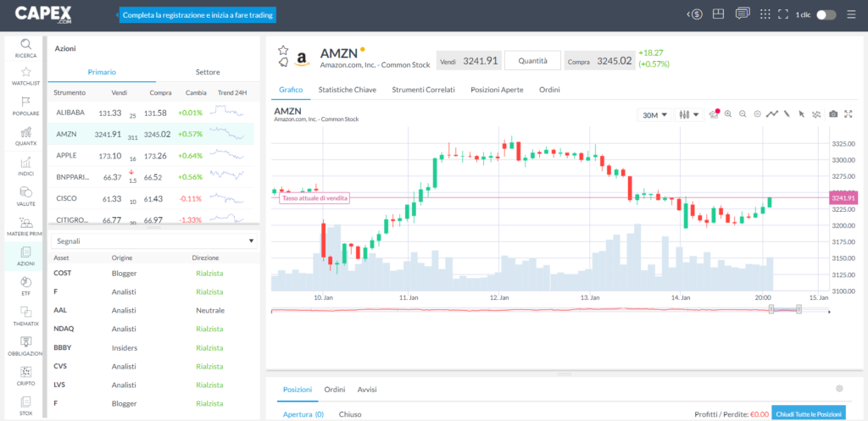Click Completa la registrazione banner
The width and height of the screenshot is (868, 421).
pyautogui.click(x=198, y=15)
